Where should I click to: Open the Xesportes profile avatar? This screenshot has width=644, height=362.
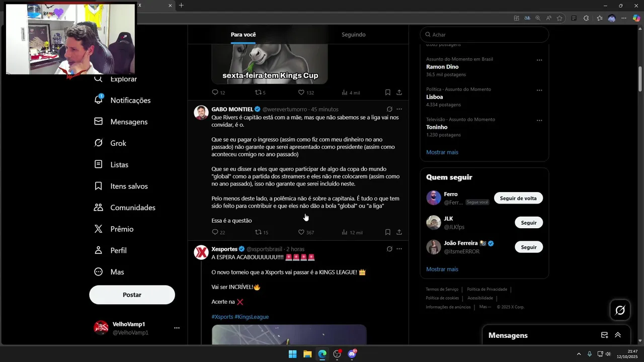click(201, 252)
